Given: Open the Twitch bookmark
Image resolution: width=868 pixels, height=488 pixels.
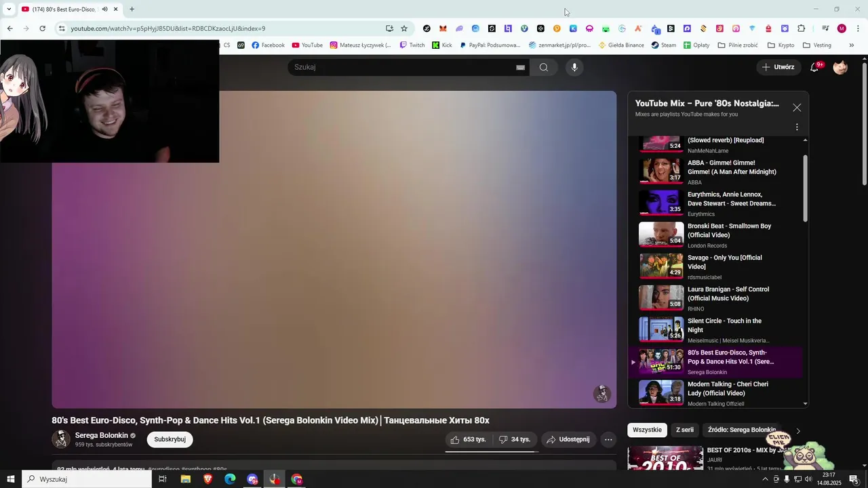Looking at the screenshot, I should pyautogui.click(x=412, y=45).
